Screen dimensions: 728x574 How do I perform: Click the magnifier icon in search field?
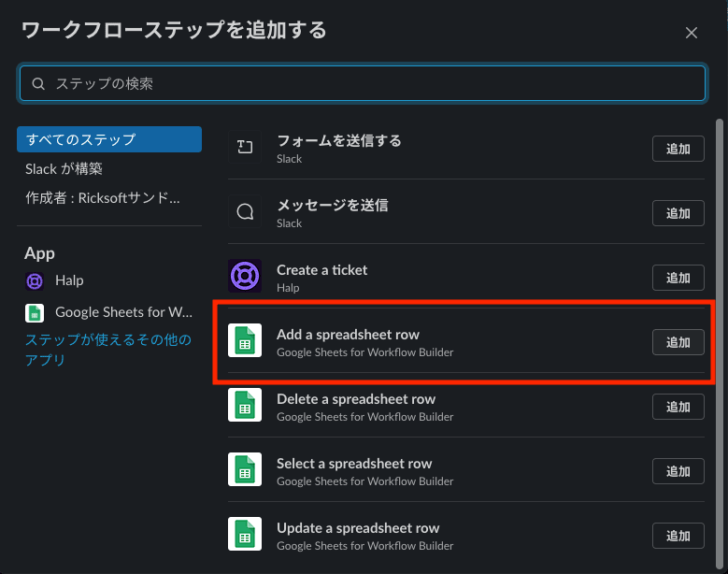[38, 83]
